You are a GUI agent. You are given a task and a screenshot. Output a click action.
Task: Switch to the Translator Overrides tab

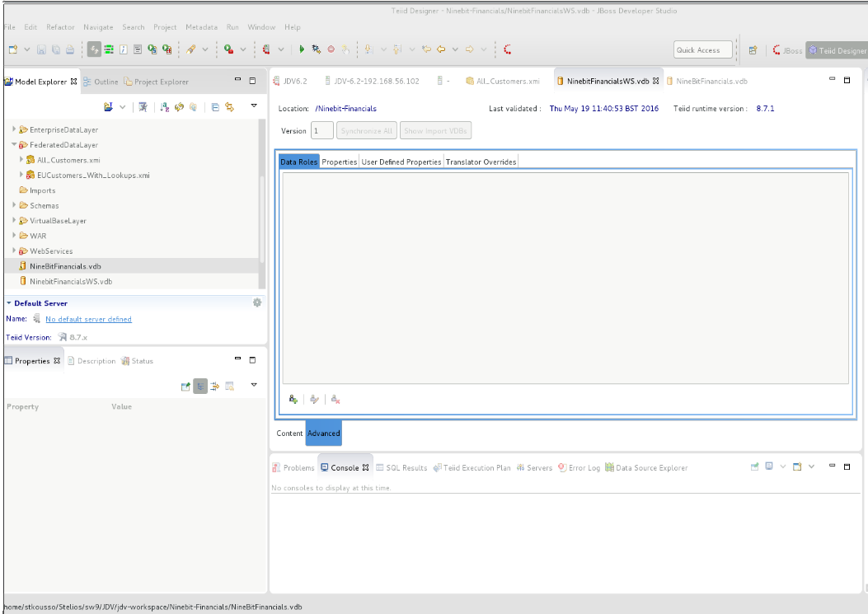click(x=481, y=161)
